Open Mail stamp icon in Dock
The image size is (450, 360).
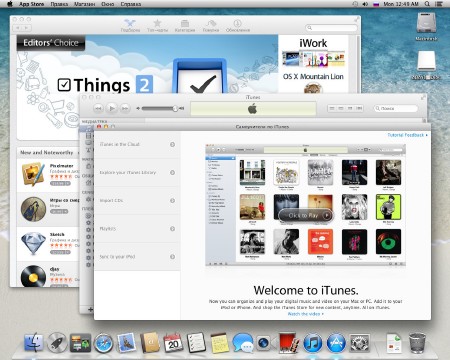point(126,342)
